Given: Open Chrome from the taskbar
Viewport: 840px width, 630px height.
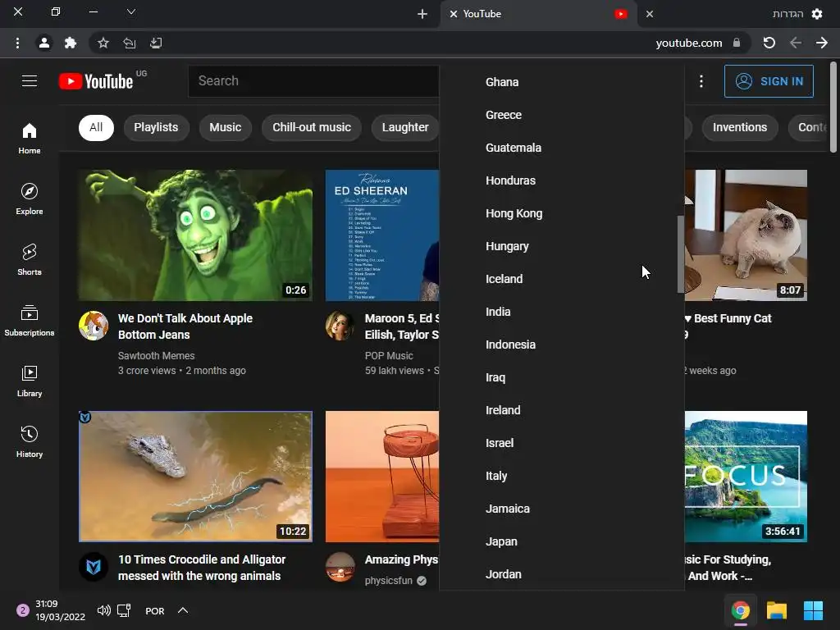Looking at the screenshot, I should tap(741, 610).
